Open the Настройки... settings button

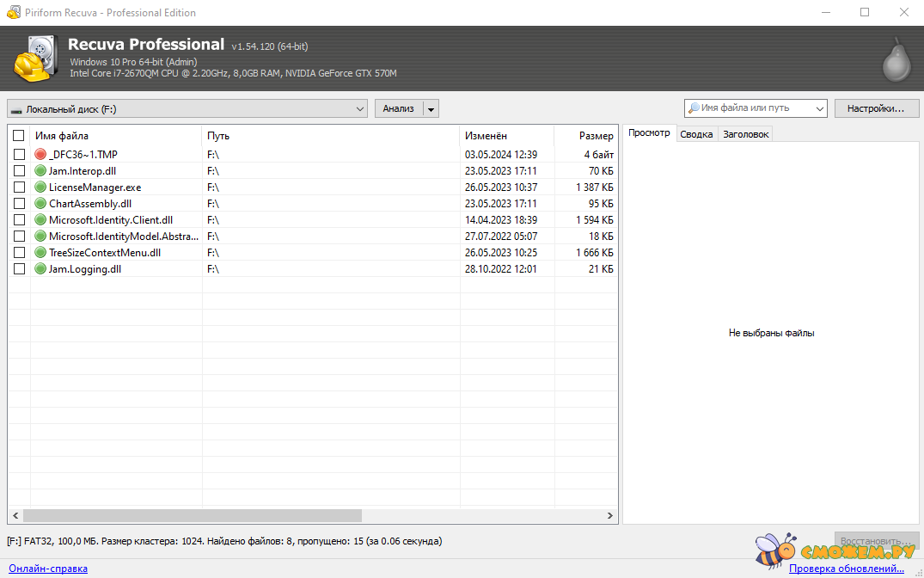(876, 108)
